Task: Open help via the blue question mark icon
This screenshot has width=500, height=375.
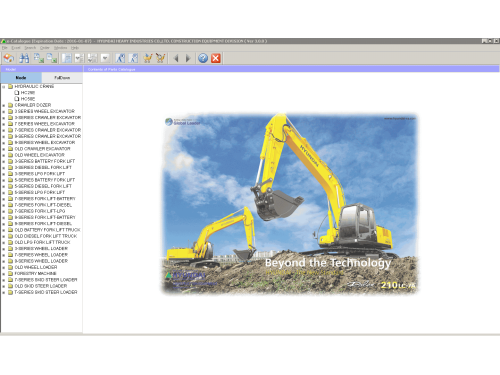Action: pyautogui.click(x=203, y=58)
